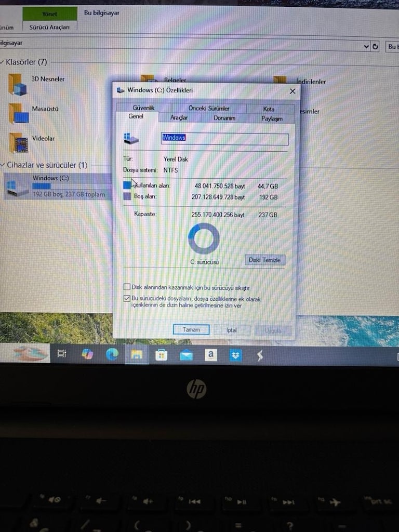Open Dropbox from the taskbar
Image resolution: width=399 pixels, height=532 pixels.
point(235,355)
